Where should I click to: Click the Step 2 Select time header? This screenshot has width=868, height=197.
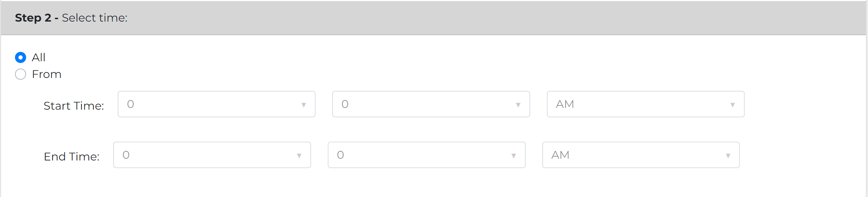click(x=71, y=18)
